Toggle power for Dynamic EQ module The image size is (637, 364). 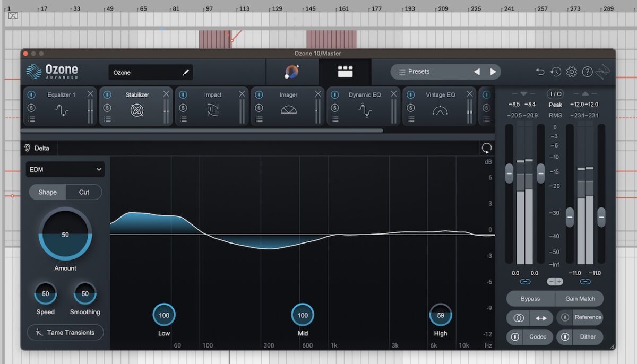coord(335,95)
